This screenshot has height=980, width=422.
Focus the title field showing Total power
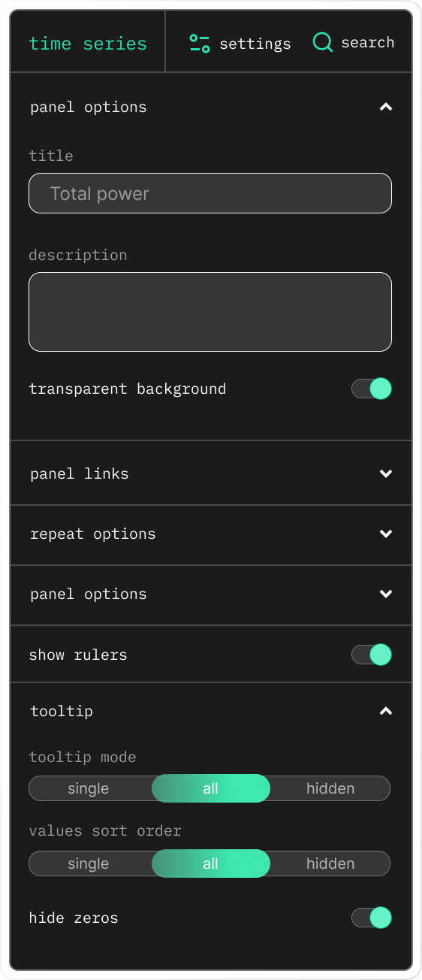(210, 193)
